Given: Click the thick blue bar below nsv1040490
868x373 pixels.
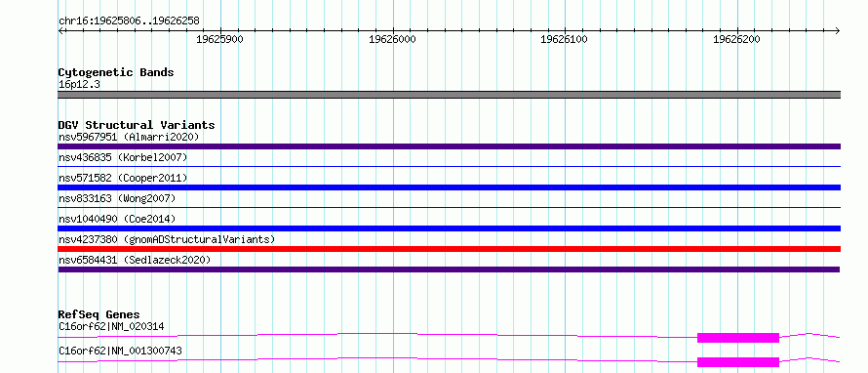Looking at the screenshot, I should click(449, 228).
